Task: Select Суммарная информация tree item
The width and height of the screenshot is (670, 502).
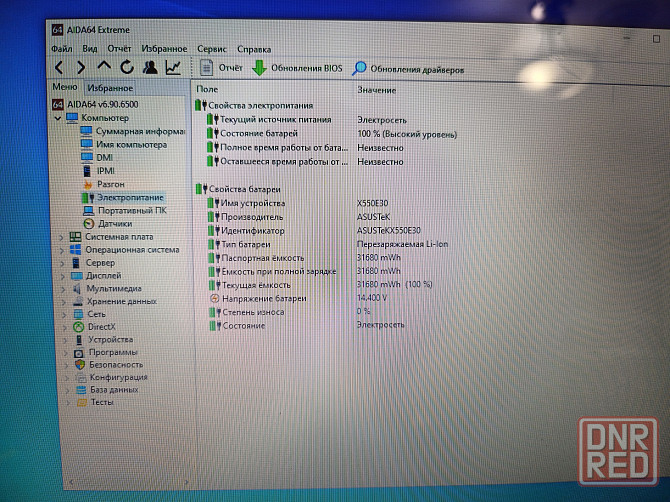Action: coord(140,131)
